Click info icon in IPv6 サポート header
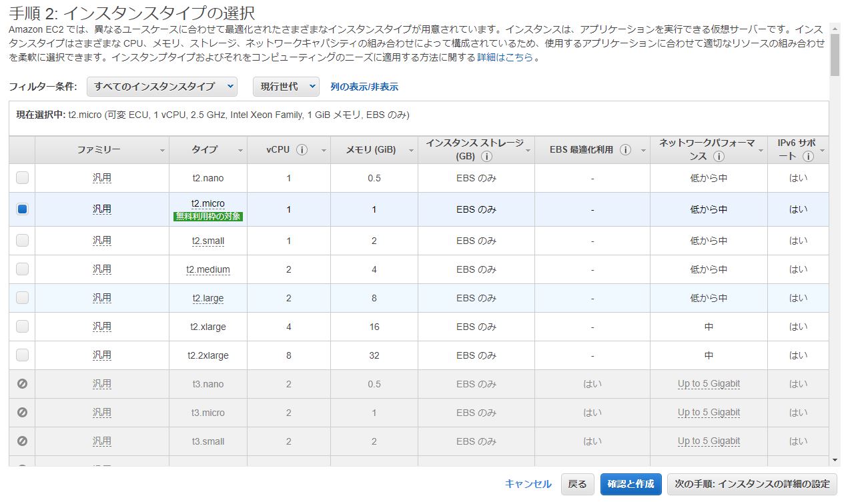Viewport: 846px width, 504px height. coord(808,157)
